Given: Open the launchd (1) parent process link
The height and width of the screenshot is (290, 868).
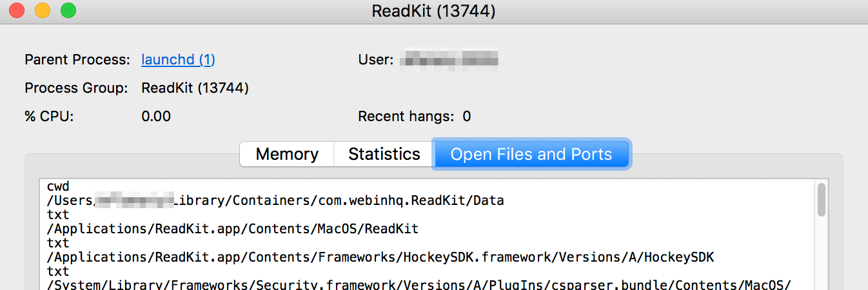Looking at the screenshot, I should [x=178, y=60].
